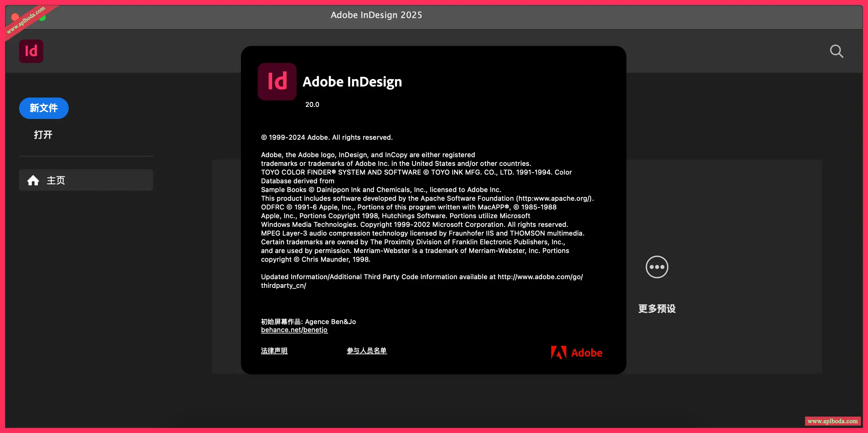868x433 pixels.
Task: Close the window with red button
Action: click(x=15, y=16)
